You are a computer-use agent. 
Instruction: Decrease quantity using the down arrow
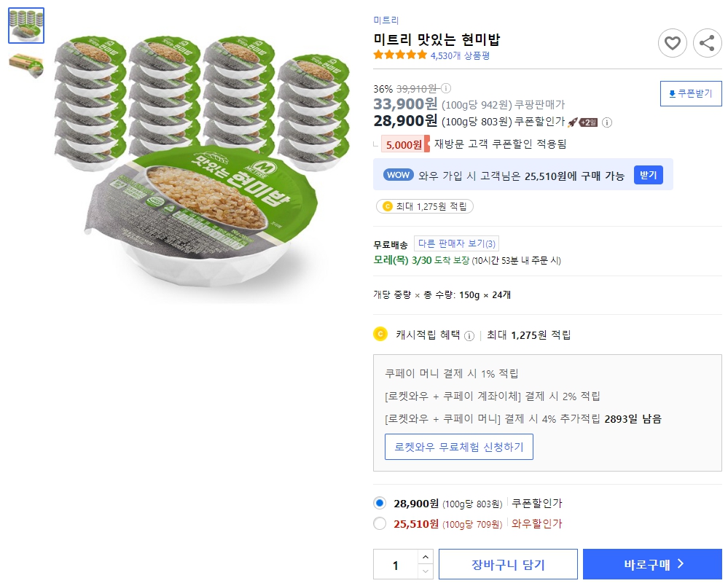pos(423,569)
